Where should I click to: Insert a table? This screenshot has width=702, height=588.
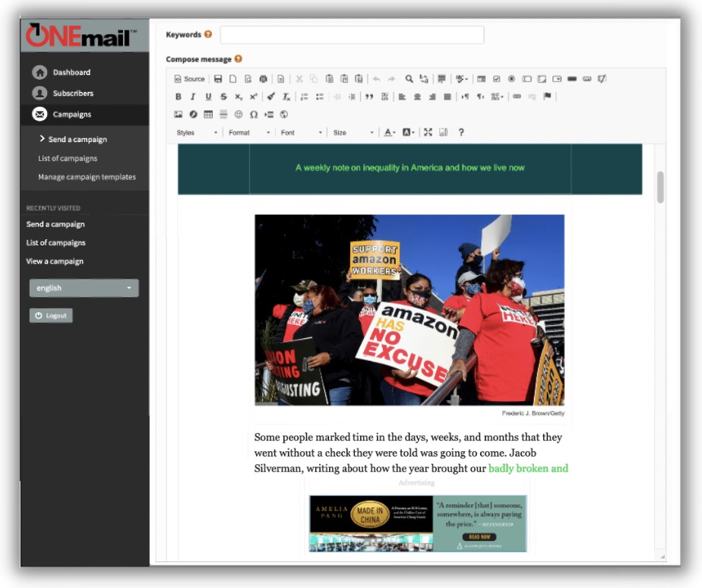click(208, 114)
